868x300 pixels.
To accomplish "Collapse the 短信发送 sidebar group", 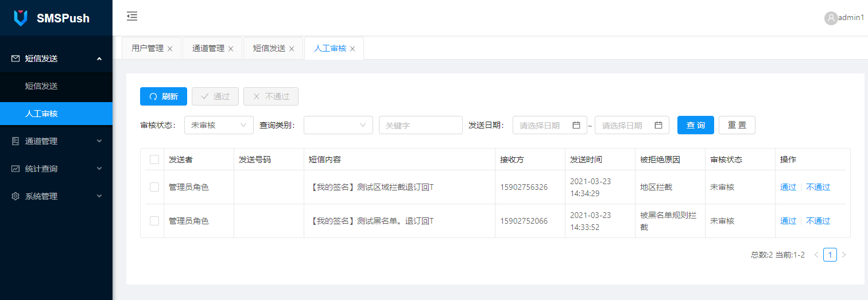I will [x=56, y=59].
